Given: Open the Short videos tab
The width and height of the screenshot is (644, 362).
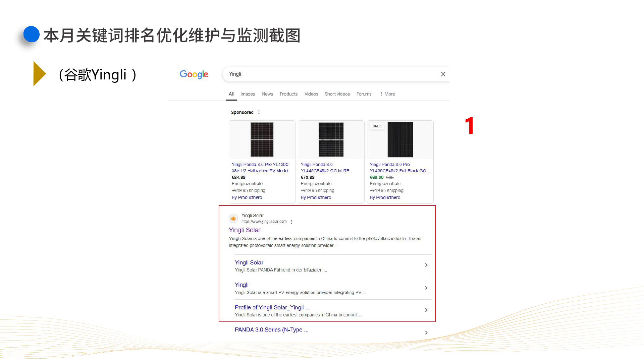Looking at the screenshot, I should (337, 94).
